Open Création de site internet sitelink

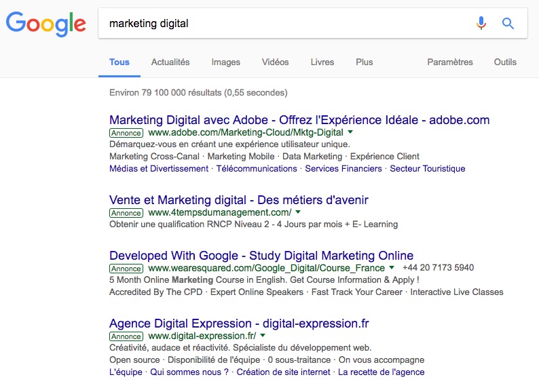click(x=283, y=372)
